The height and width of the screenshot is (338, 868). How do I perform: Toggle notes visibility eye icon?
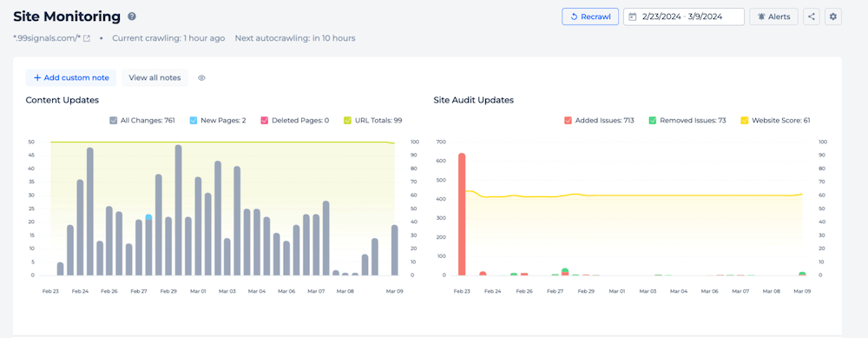[x=202, y=78]
